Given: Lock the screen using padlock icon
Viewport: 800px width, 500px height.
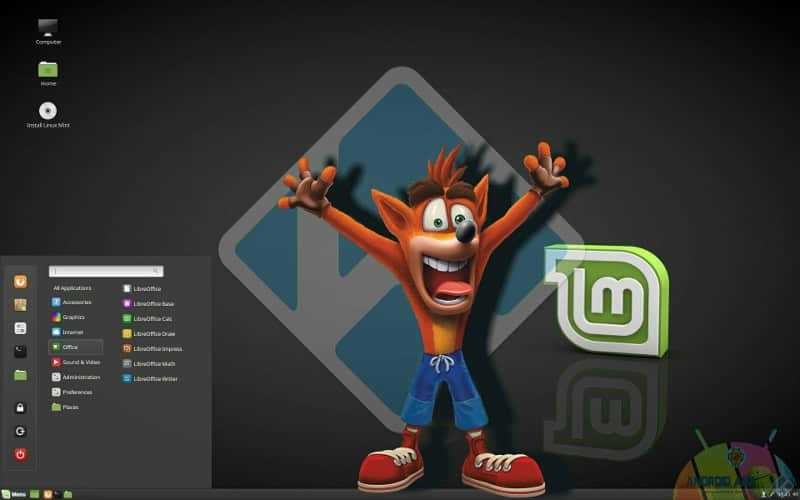Looking at the screenshot, I should click(x=20, y=408).
